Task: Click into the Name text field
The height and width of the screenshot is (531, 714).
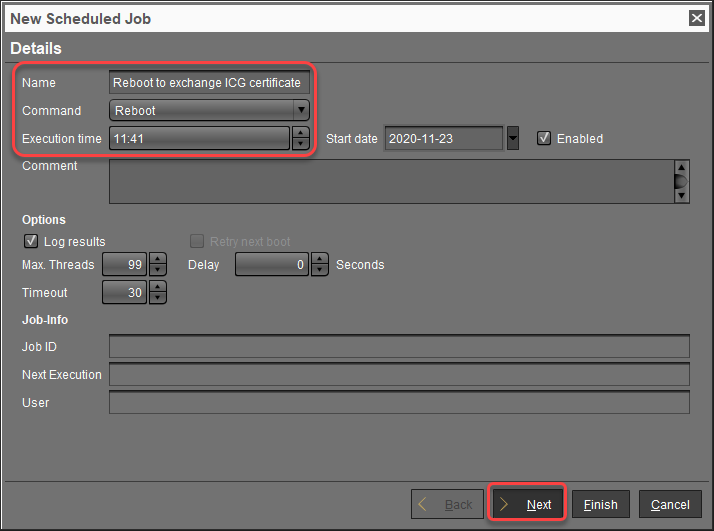Action: pos(208,82)
